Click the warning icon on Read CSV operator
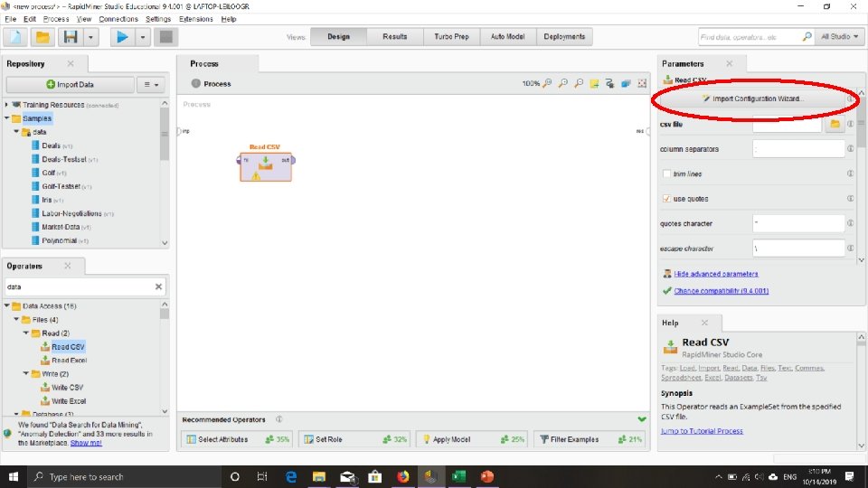The height and width of the screenshot is (488, 868). [256, 176]
